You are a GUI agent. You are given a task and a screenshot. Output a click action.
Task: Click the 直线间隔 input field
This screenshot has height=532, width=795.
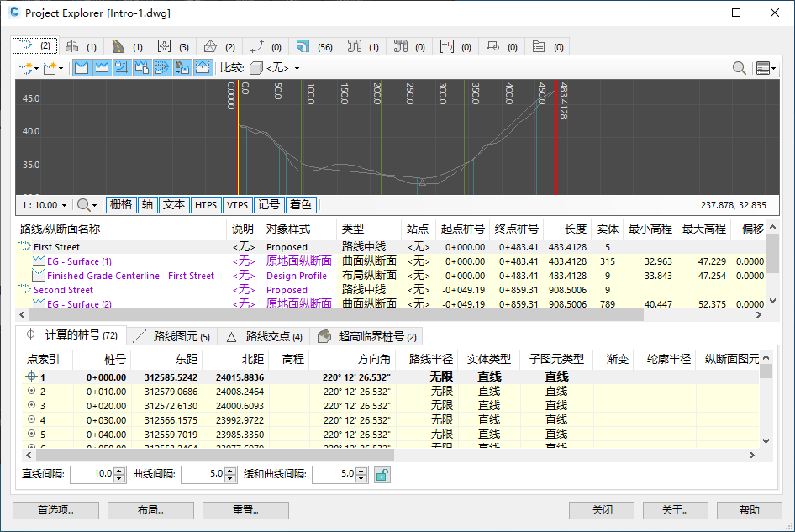click(92, 474)
